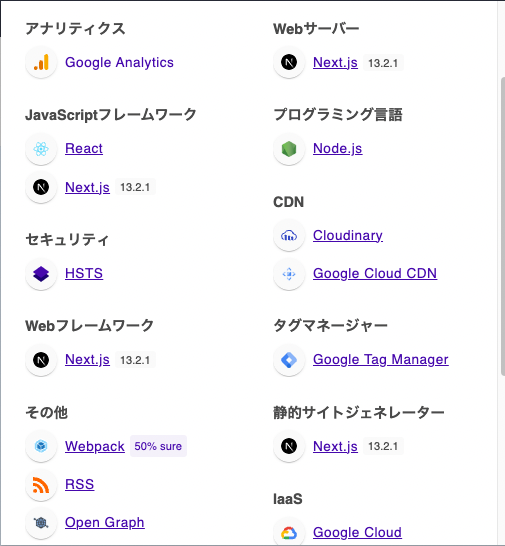
Task: Open the Google Analytics link
Action: (x=119, y=62)
